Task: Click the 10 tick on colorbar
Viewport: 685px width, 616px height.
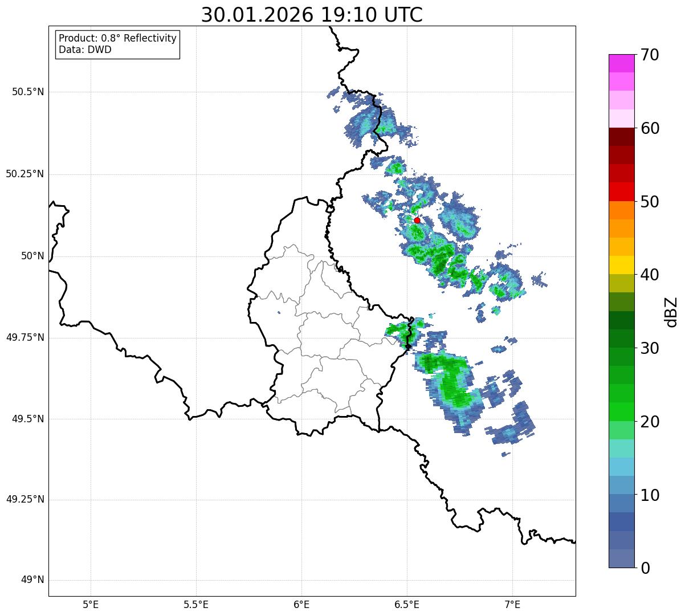Action: [650, 495]
